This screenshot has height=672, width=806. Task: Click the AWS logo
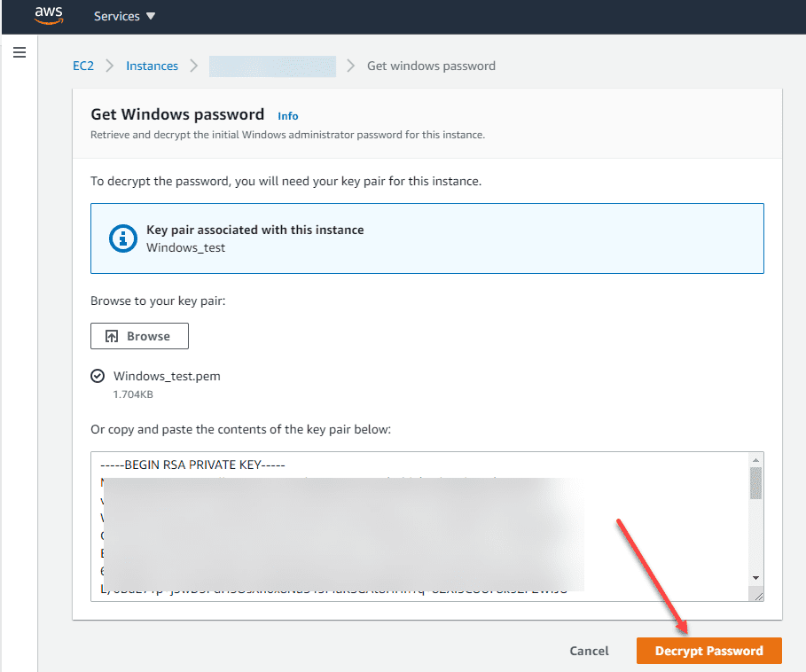click(49, 15)
